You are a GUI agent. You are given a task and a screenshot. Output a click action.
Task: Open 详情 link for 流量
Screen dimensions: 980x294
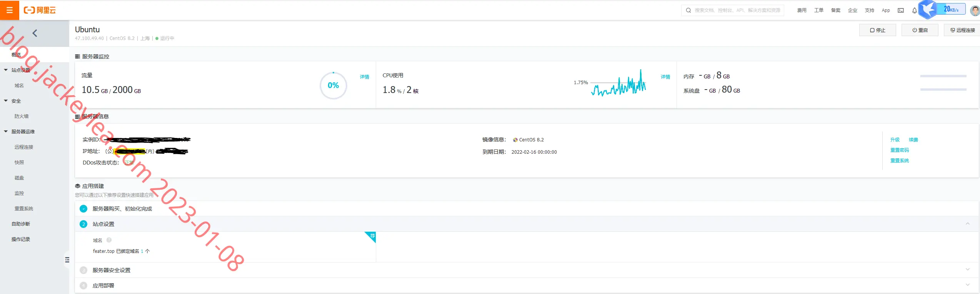click(x=364, y=77)
